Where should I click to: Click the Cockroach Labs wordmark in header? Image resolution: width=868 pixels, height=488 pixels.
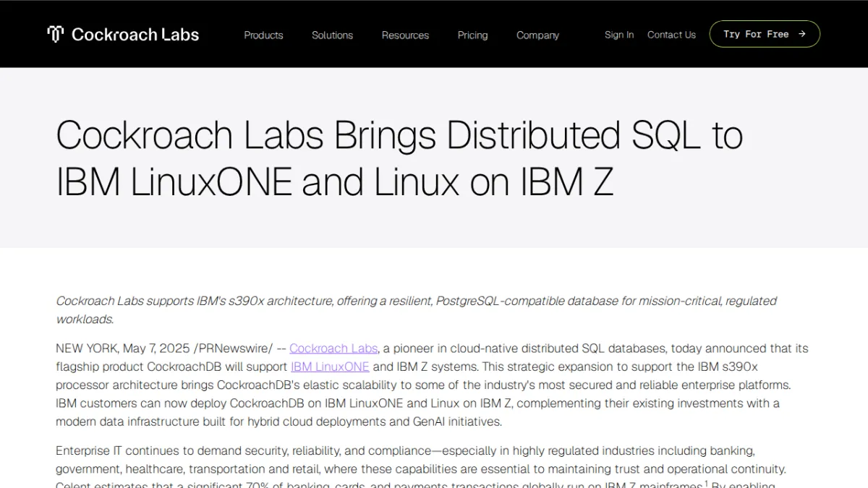[x=135, y=34]
